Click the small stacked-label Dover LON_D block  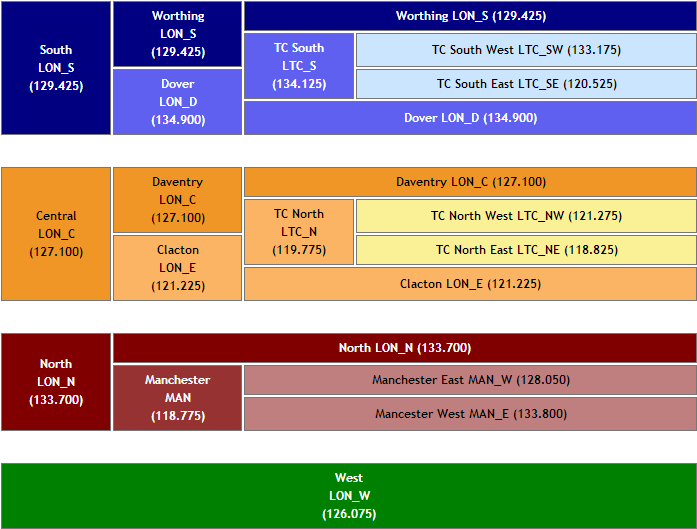(x=177, y=101)
